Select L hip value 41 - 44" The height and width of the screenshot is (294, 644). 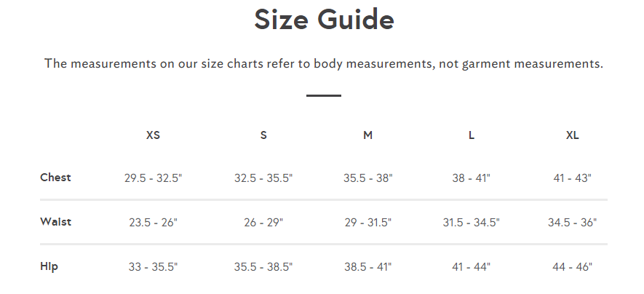point(471,267)
